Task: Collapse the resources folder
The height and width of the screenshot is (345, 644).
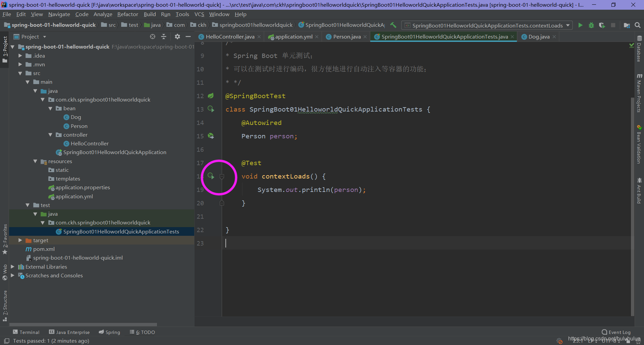Action: (x=35, y=161)
